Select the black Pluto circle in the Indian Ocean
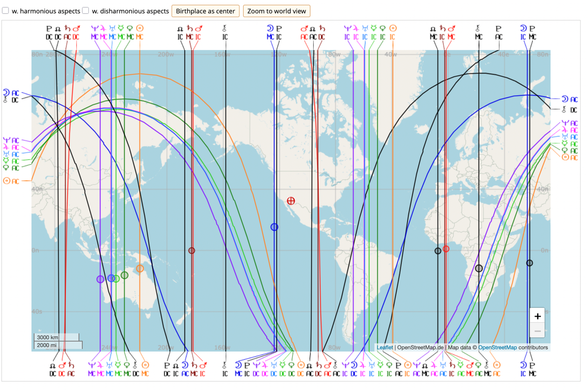This screenshot has width=588, height=390. (x=530, y=263)
